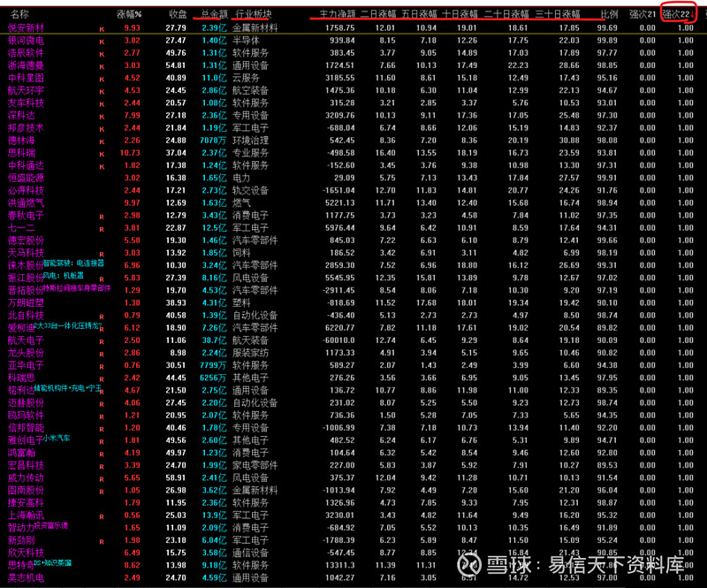The image size is (707, 588).
Task: Select the 航天环宇 stock
Action: click(27, 91)
